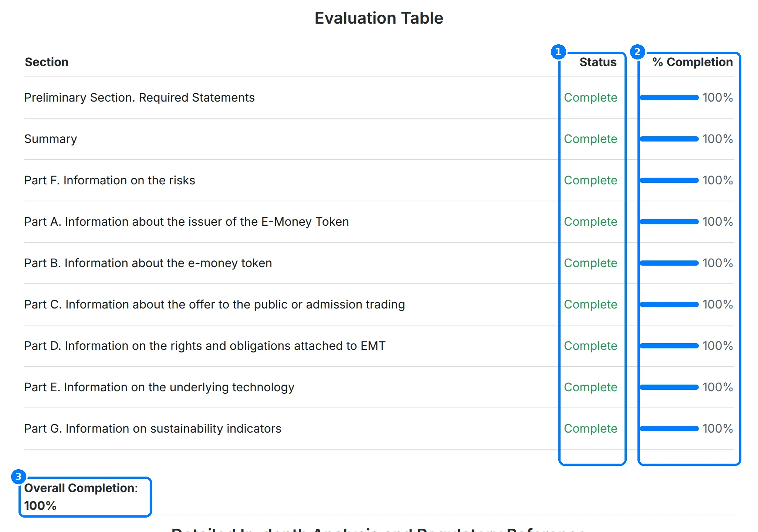Screen dimensions: 758x532
Task: Click 100% value in Part C row
Action: (718, 304)
